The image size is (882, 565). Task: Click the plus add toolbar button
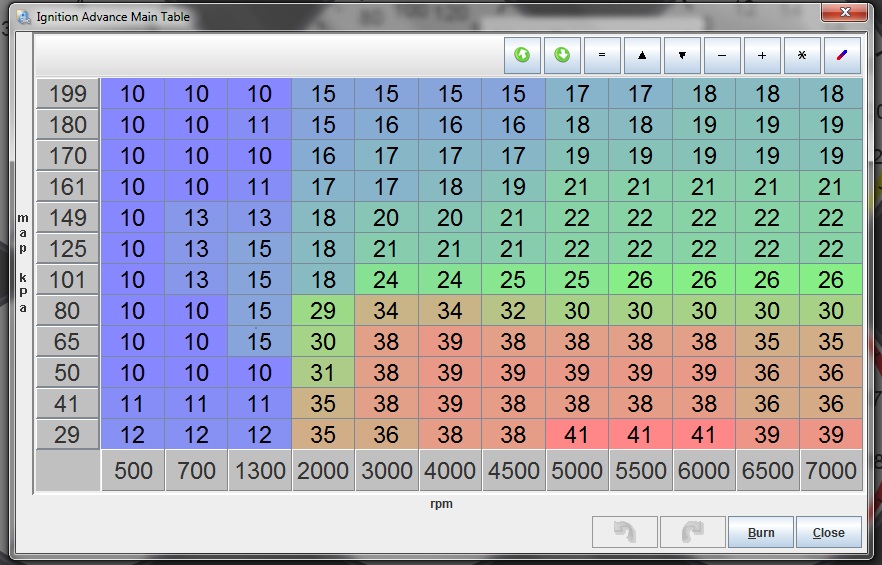pos(762,55)
